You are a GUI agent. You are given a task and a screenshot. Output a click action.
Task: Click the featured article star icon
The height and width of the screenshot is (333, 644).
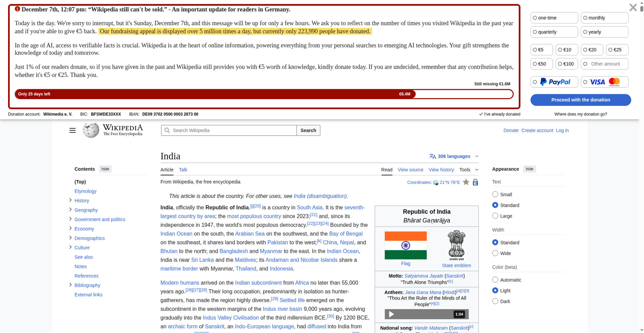click(466, 182)
